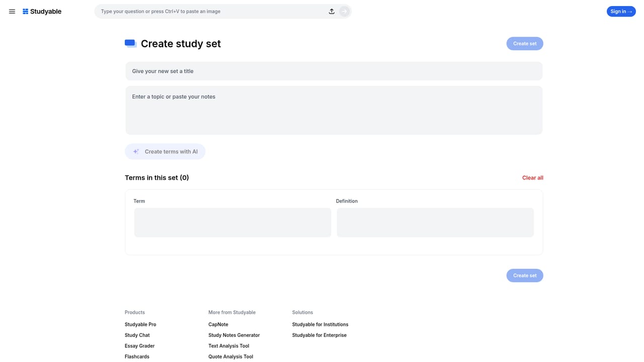Open Flashcards footer link
Image resolution: width=644 pixels, height=362 pixels.
tap(137, 356)
